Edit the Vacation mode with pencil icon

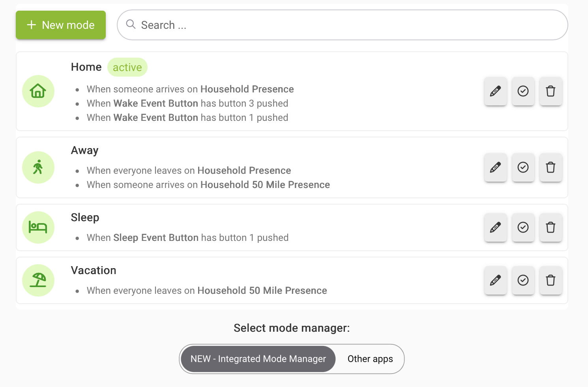[495, 280]
